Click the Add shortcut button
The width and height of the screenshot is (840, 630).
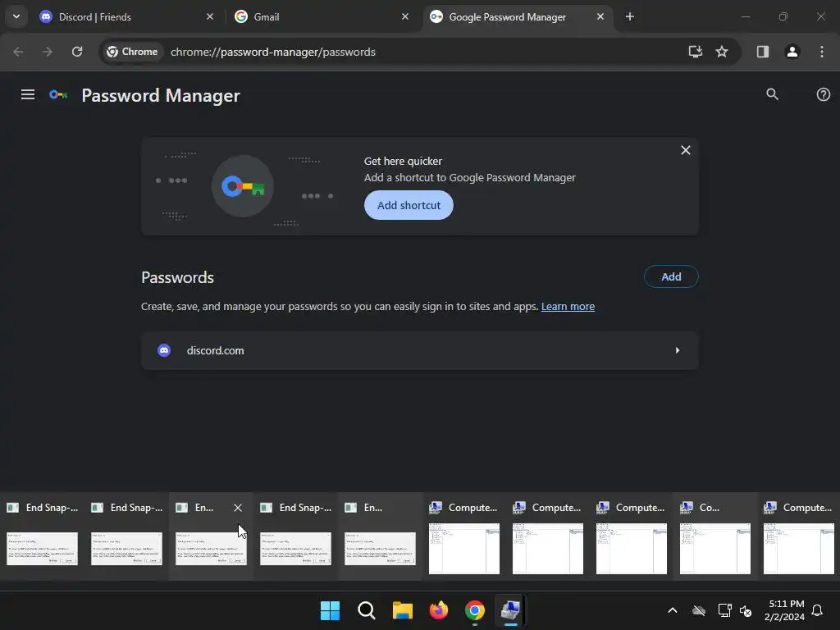[409, 205]
